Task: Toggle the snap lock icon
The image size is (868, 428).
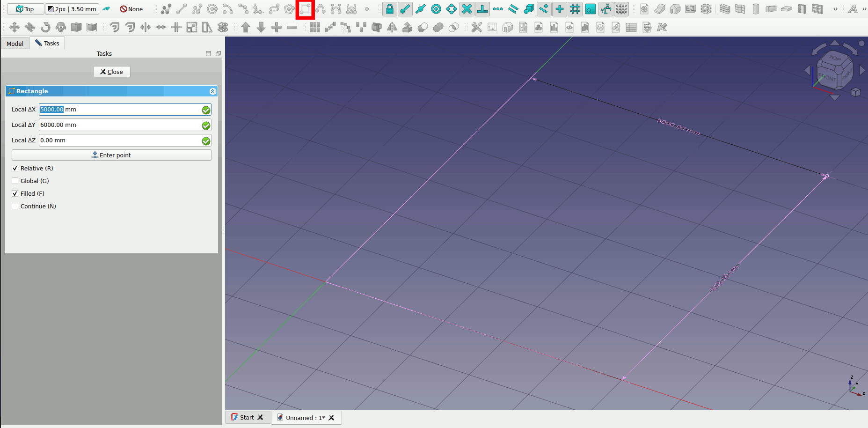Action: point(389,9)
